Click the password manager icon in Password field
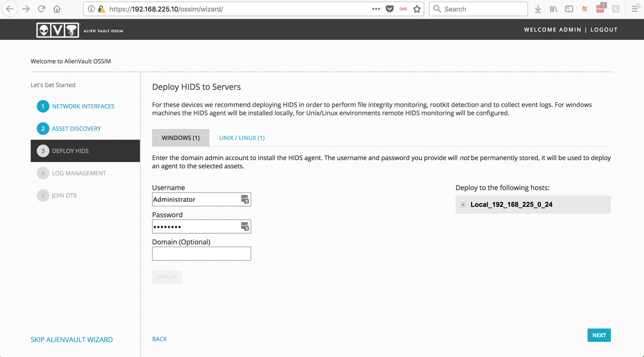This screenshot has width=644, height=357. [245, 227]
